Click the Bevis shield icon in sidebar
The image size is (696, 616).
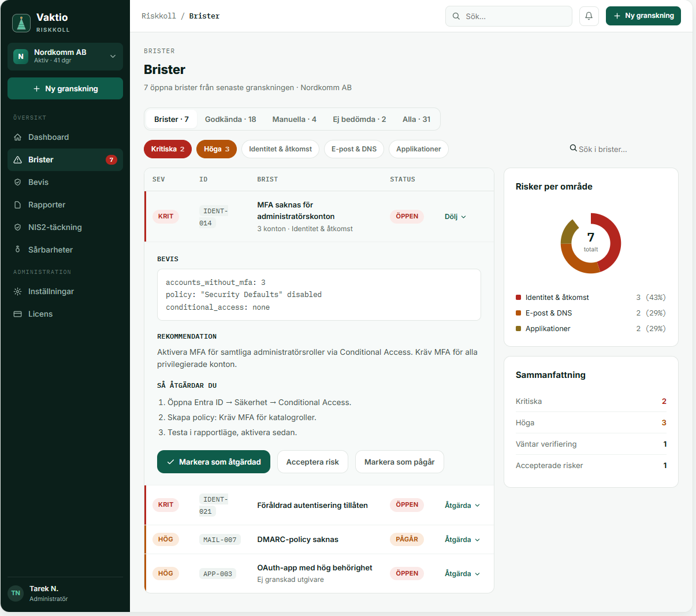pos(17,182)
